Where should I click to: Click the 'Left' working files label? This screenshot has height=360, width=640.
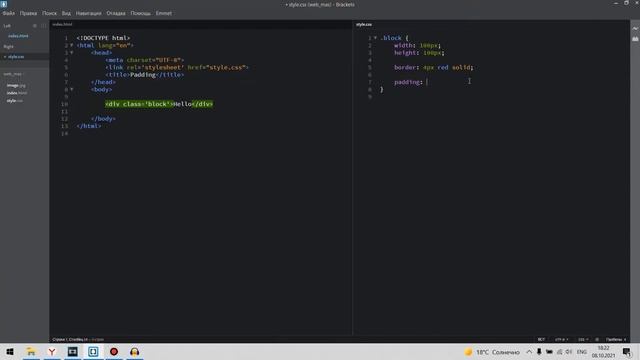(7, 26)
